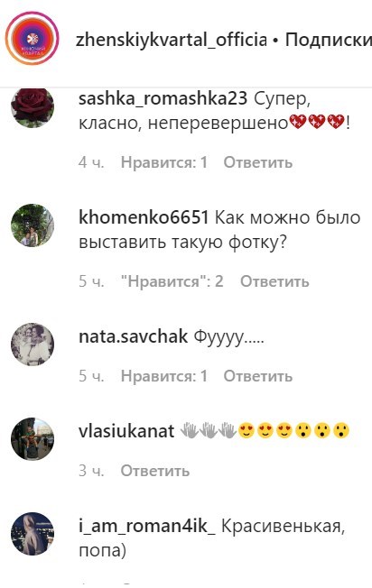Reply to khomenko6651 comment
Screen dimensions: 372x588
[274, 280]
